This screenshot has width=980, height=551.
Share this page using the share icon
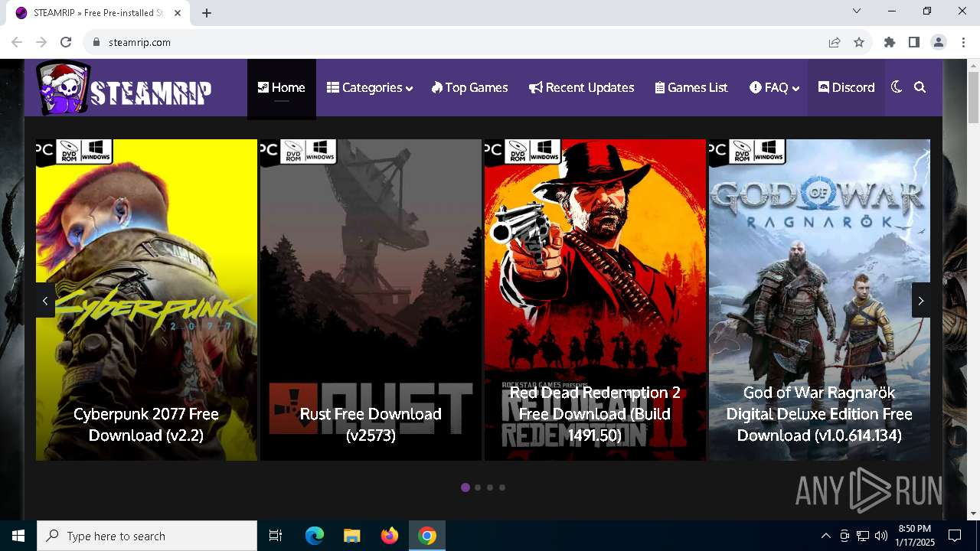tap(835, 42)
